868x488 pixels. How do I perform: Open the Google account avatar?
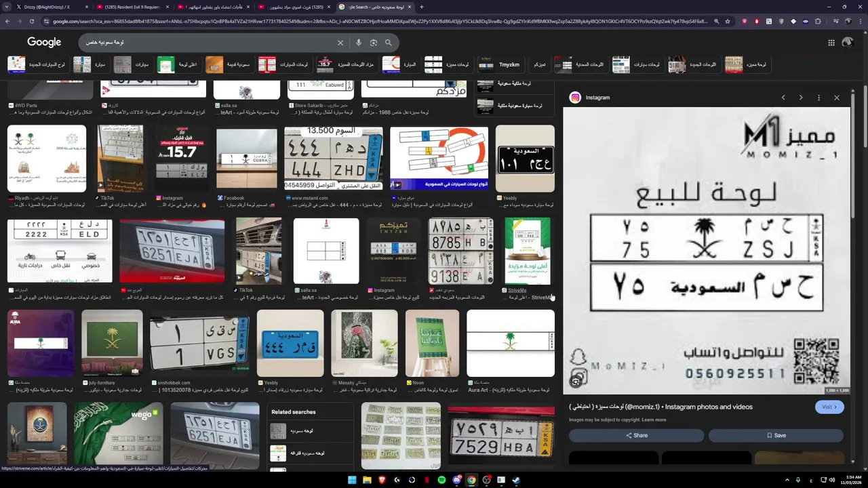[847, 43]
